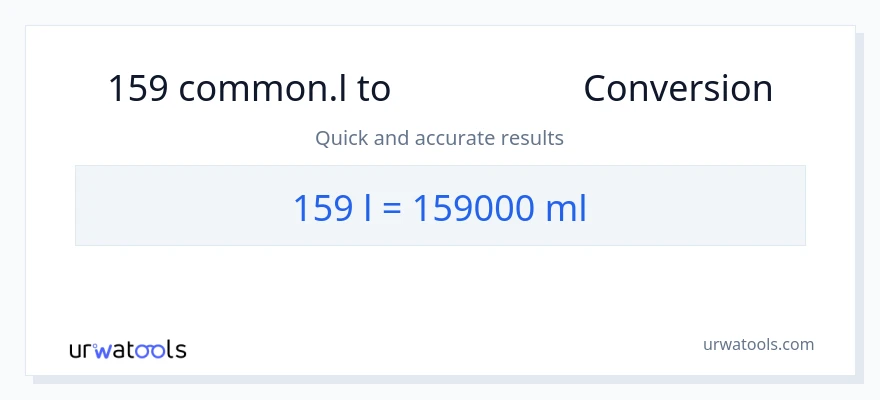Click the word "results" in the subtitle
This screenshot has height=400, width=880.
tap(535, 138)
